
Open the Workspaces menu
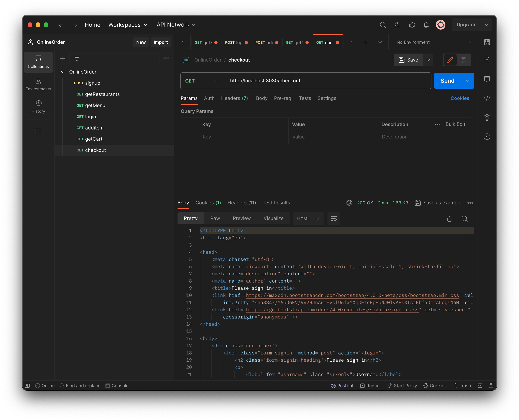[128, 25]
